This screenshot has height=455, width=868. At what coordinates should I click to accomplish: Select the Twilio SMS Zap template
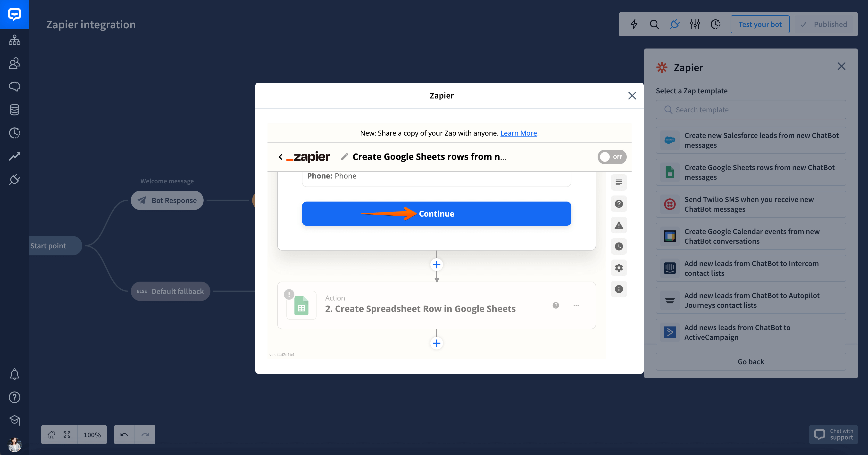coord(751,204)
